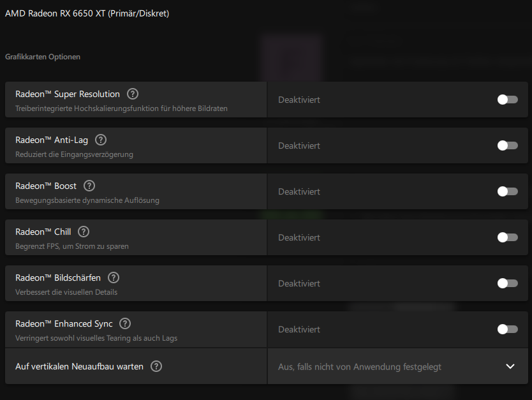Click the 'Radeon™ Boost' label
Image resolution: width=532 pixels, height=400 pixels.
[46, 186]
